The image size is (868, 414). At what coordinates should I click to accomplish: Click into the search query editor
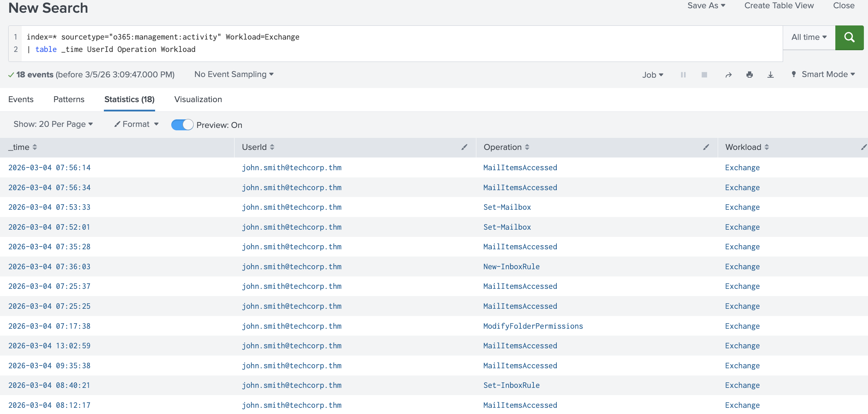pos(402,43)
